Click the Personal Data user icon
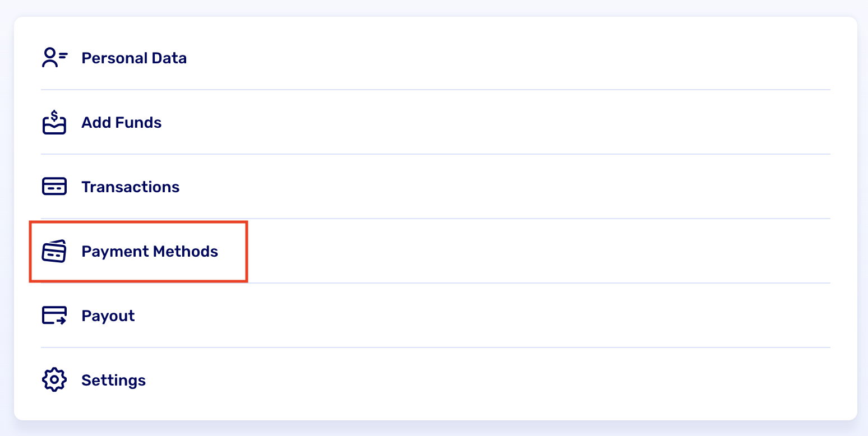The height and width of the screenshot is (436, 868). (x=54, y=58)
